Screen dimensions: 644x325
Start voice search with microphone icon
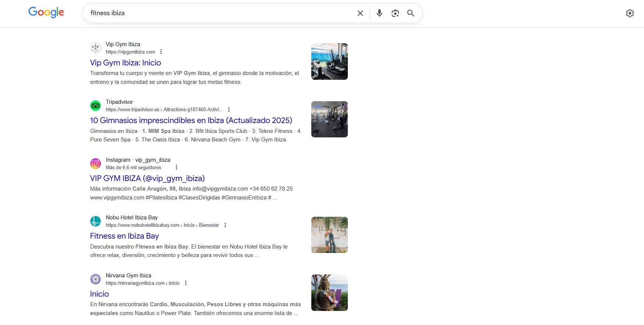tap(379, 13)
